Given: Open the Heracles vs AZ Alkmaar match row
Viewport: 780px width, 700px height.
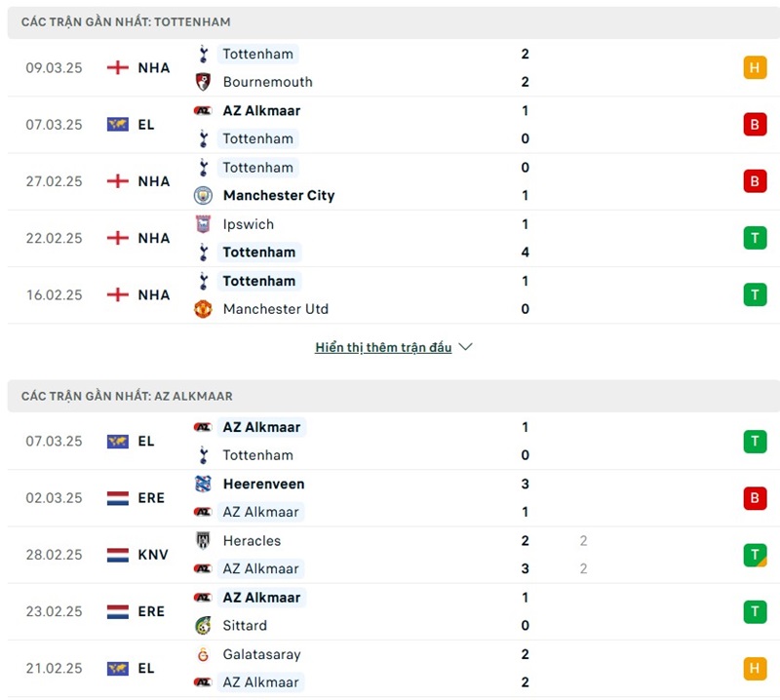Looking at the screenshot, I should coord(390,555).
